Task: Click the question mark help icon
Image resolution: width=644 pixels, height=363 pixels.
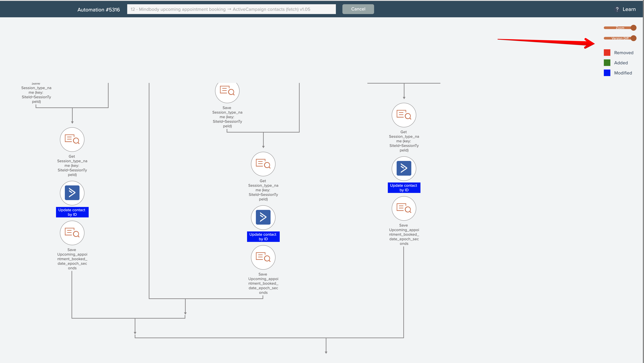Action: [x=617, y=9]
